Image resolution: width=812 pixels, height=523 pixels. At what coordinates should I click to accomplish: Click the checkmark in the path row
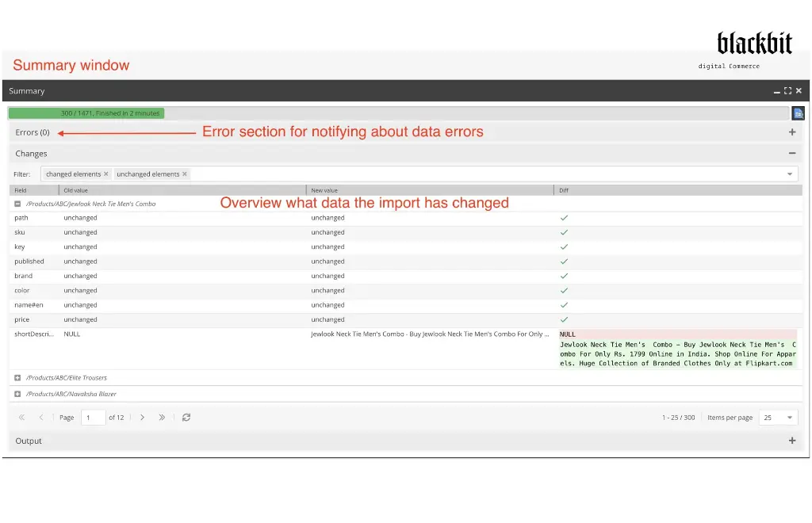click(564, 218)
